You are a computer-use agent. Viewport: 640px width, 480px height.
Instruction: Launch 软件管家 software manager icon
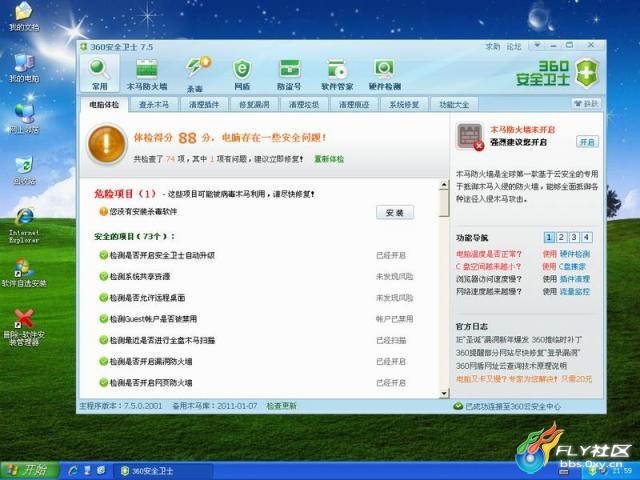coord(337,73)
